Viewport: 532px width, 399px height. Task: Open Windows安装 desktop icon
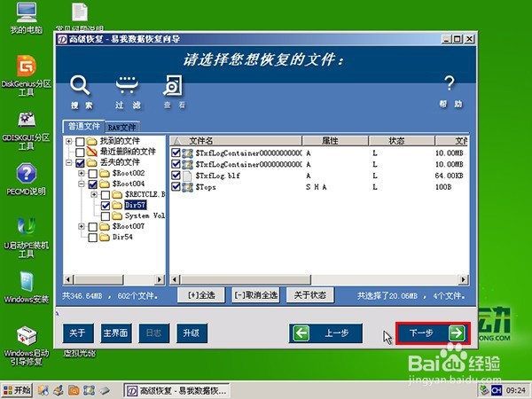click(x=27, y=282)
